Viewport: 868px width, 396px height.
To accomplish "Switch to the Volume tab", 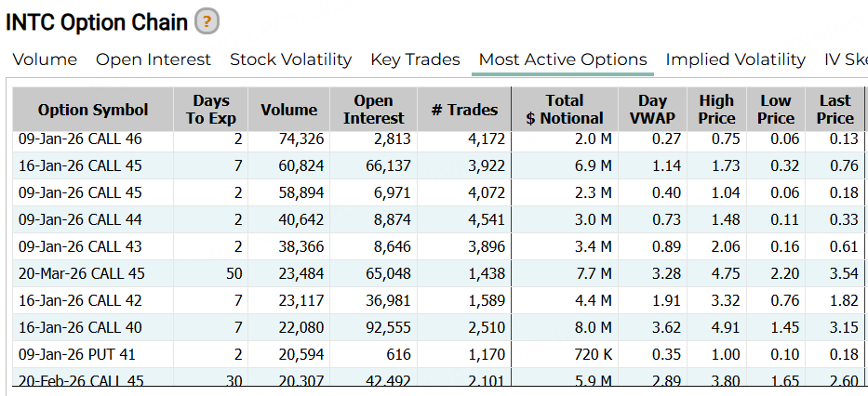I will point(45,59).
